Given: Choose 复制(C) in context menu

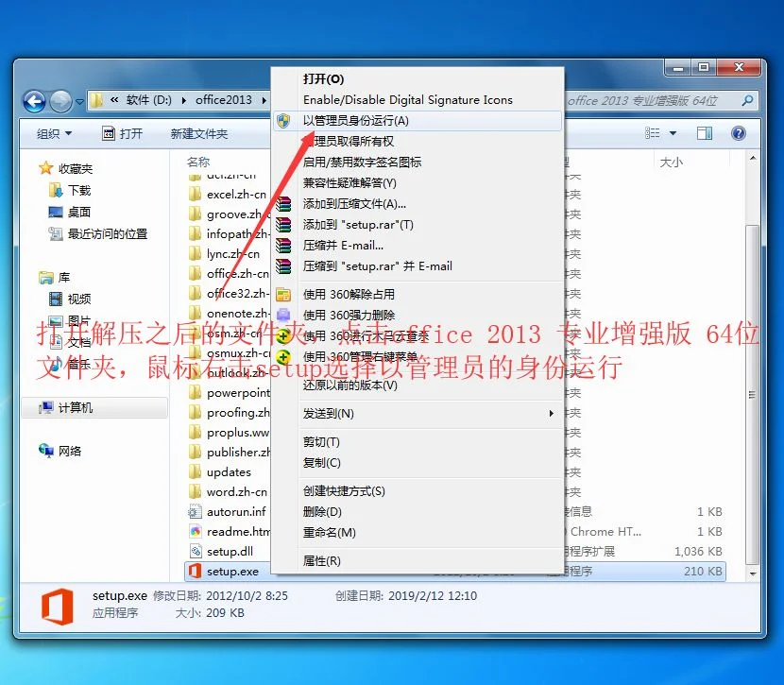Looking at the screenshot, I should [x=418, y=463].
